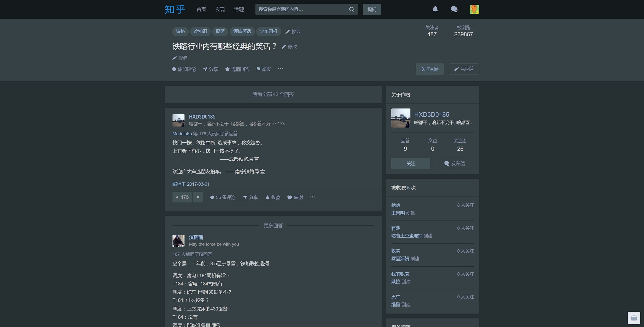Switch to the 发现 navigation tab
The image size is (644, 327).
pyautogui.click(x=220, y=9)
